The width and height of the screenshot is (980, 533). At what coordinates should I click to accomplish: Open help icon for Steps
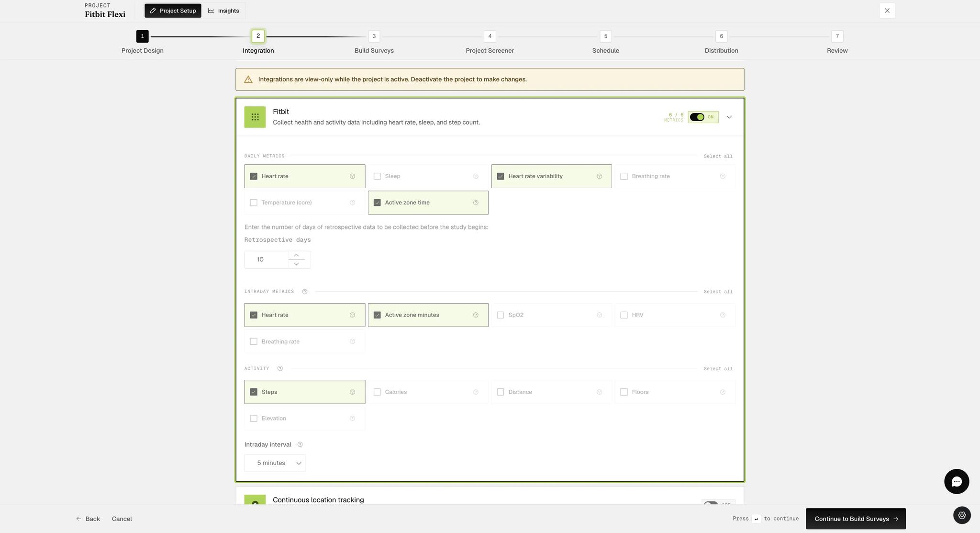click(352, 392)
